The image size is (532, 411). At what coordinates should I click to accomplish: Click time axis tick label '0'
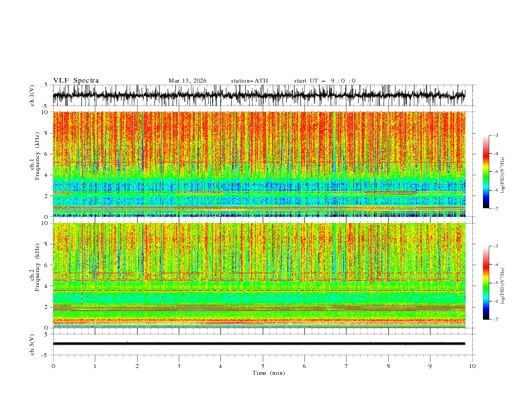(53, 366)
